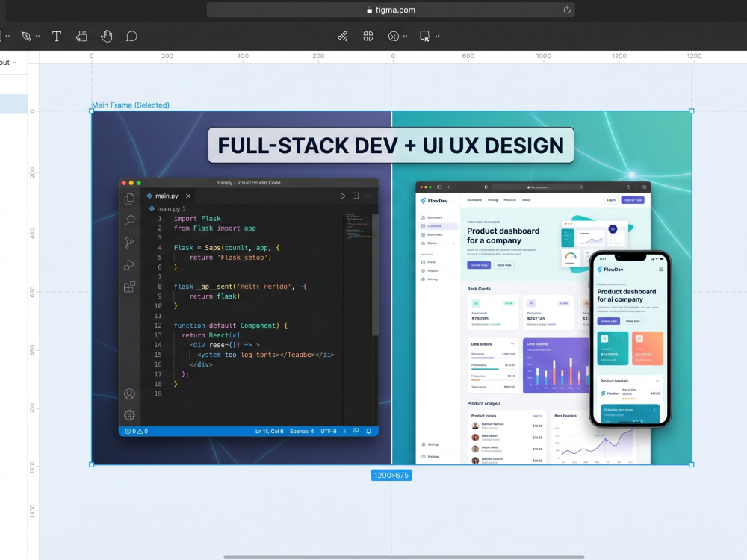Open the More Actions ellipsis in VS Code

[368, 196]
